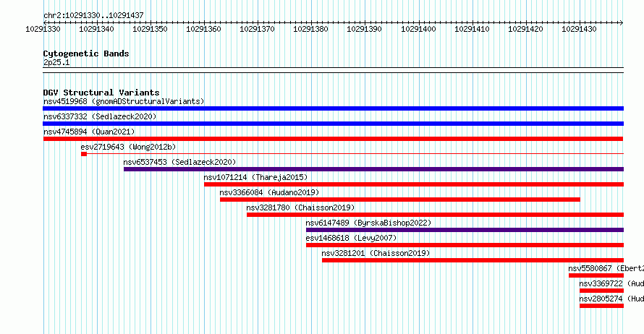Select the red esv1468618 variant bar

tap(465, 245)
